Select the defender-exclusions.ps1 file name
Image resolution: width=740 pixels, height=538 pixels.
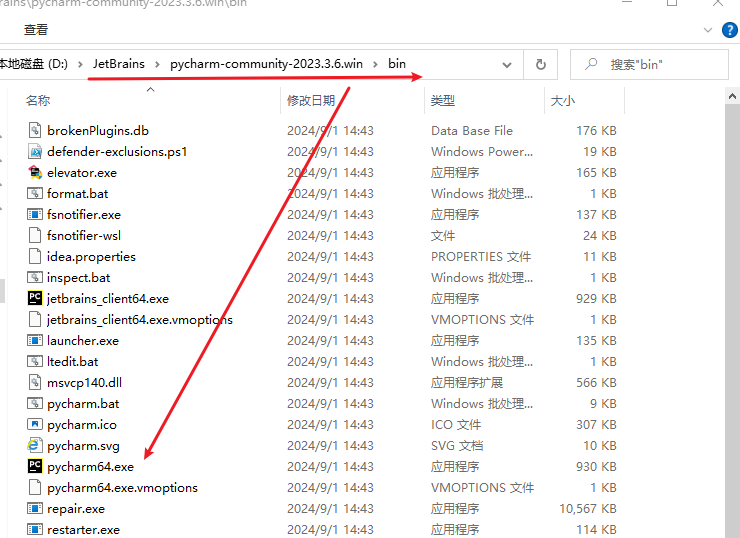tap(117, 151)
